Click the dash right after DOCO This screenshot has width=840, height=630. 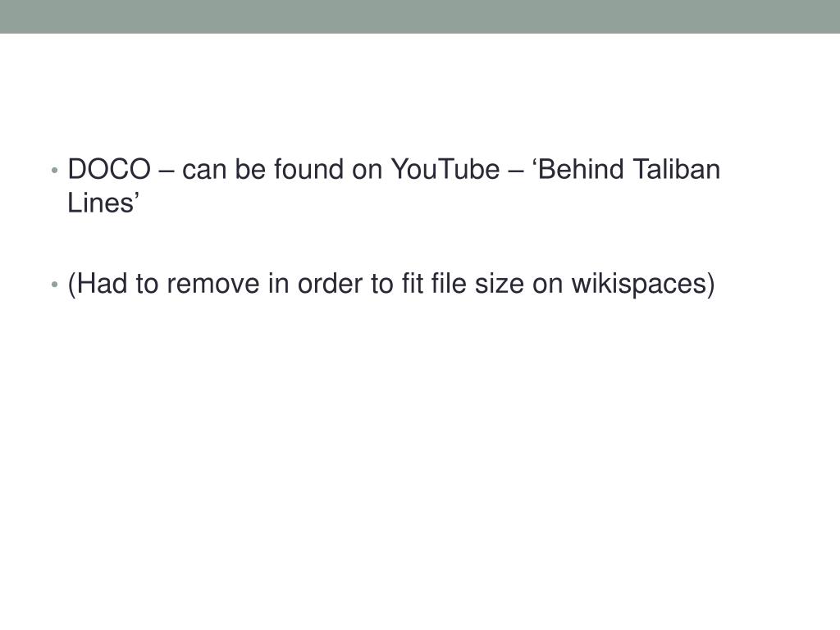click(166, 171)
